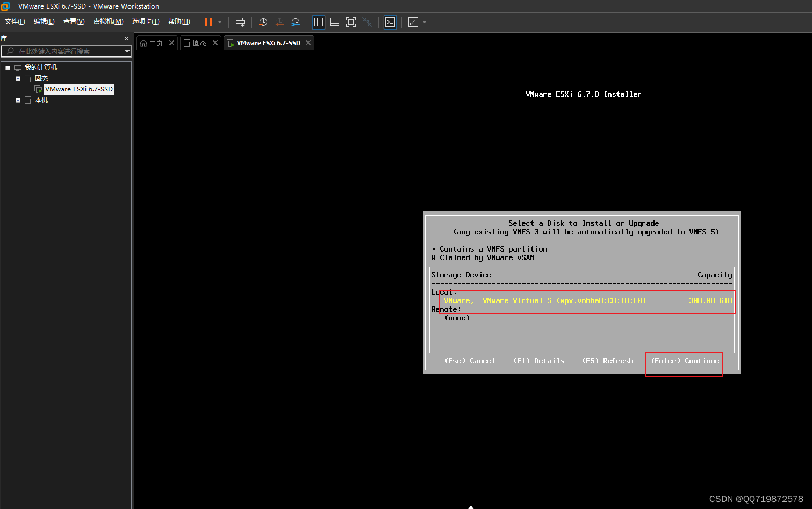The image size is (812, 509).
Task: Click the 'Storage Device' column header
Action: click(461, 275)
